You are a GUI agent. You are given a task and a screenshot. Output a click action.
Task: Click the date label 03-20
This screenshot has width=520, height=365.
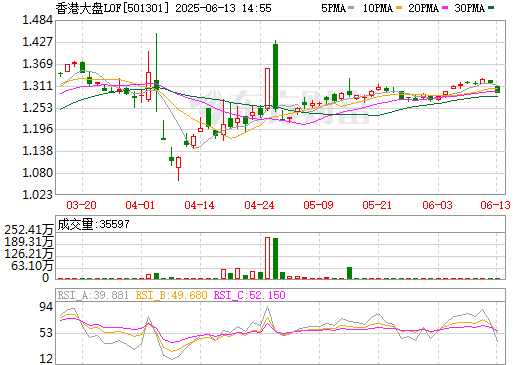(x=81, y=205)
